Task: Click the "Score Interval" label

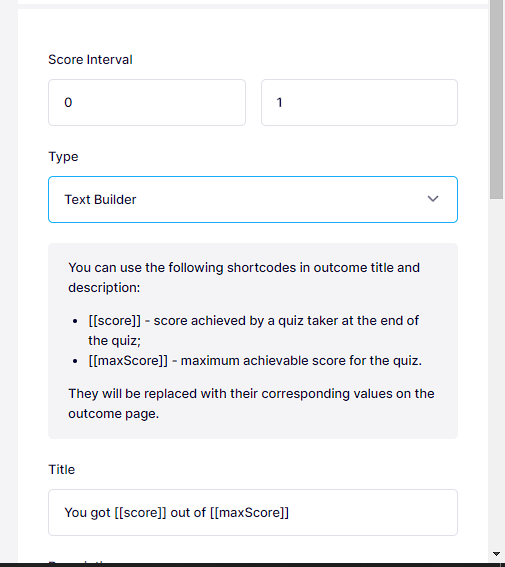Action: coord(90,60)
